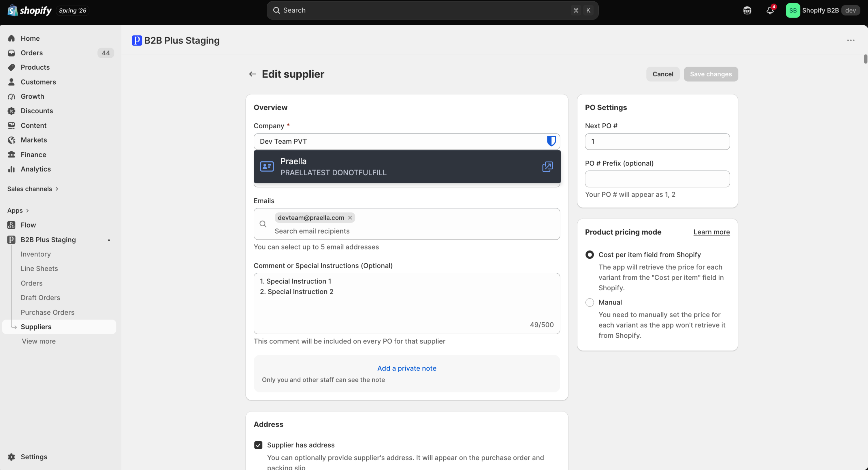Click the Flow app icon
The height and width of the screenshot is (470, 868).
tap(12, 225)
